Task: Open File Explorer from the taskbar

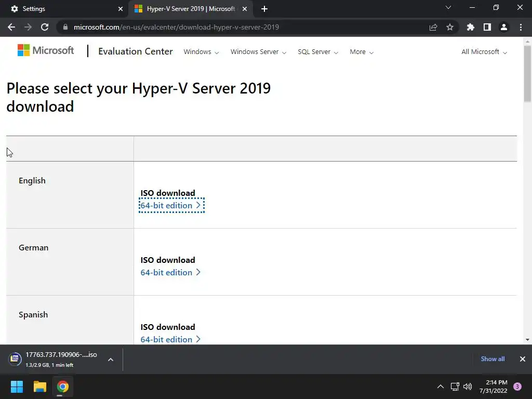Action: [40, 387]
